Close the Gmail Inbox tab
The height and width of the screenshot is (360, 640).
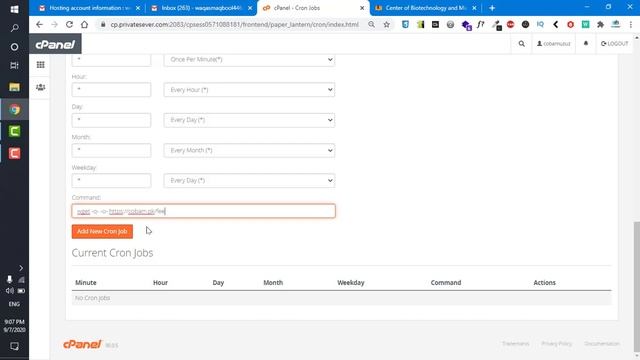coord(250,8)
